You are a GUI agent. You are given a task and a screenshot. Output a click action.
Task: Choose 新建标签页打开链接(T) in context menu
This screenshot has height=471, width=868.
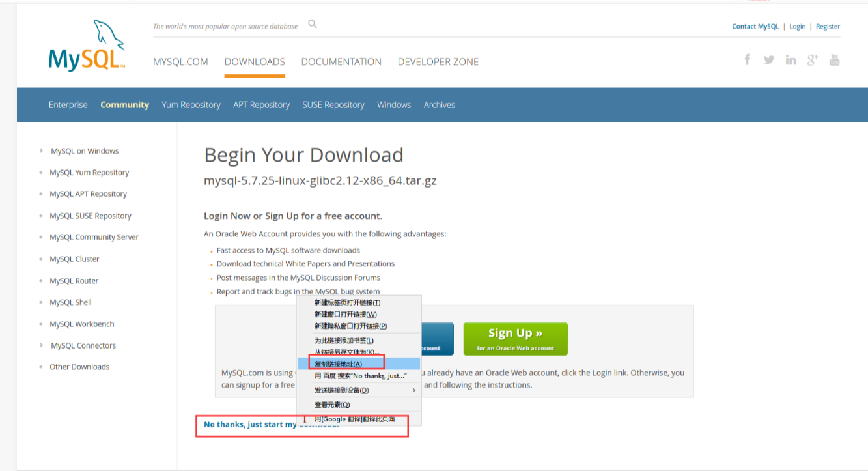click(359, 302)
